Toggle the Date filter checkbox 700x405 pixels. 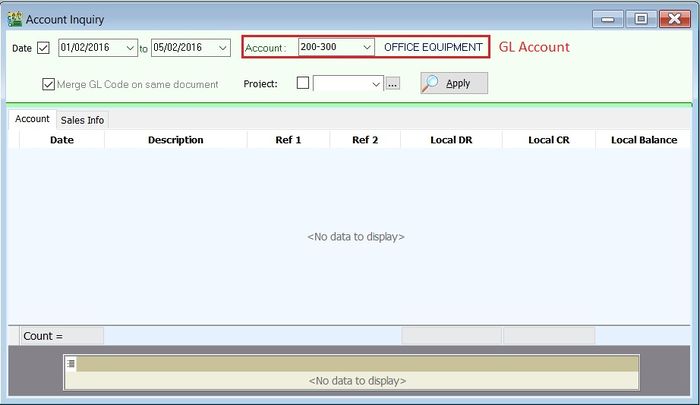point(43,48)
